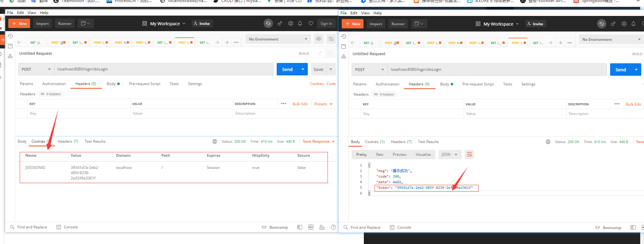The image size is (644, 244).
Task: Open manage environments icon in left window
Action: 331,39
